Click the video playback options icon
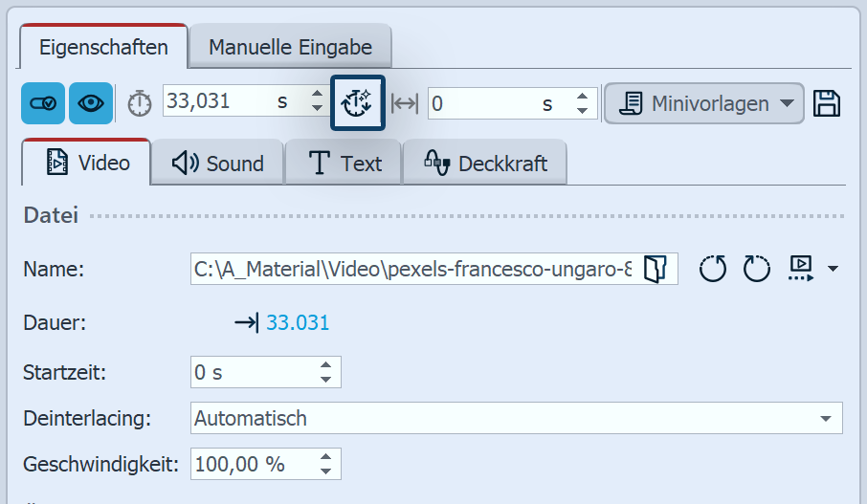867x504 pixels. [x=801, y=270]
